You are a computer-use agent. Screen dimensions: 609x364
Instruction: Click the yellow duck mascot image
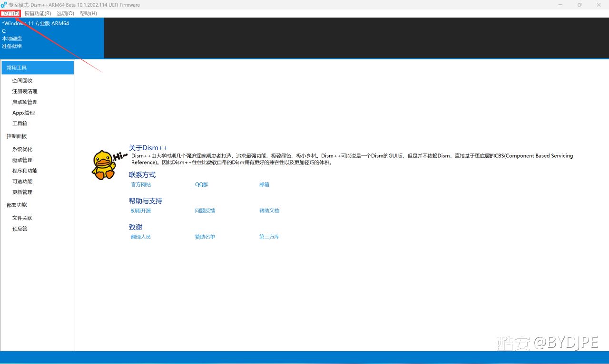tap(103, 165)
